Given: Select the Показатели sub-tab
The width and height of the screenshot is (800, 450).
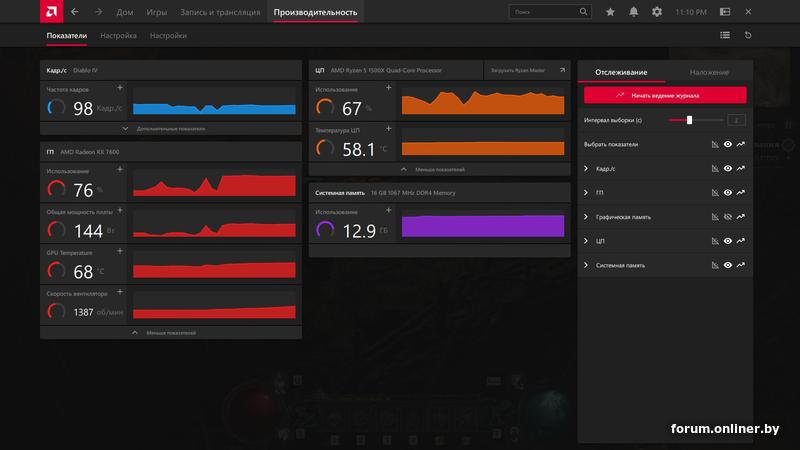Looking at the screenshot, I should pyautogui.click(x=67, y=36).
